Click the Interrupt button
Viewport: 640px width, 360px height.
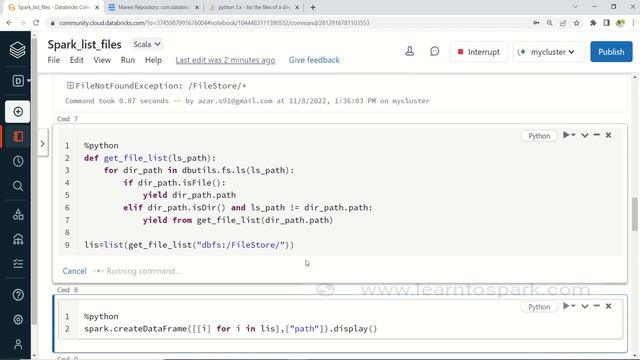479,52
